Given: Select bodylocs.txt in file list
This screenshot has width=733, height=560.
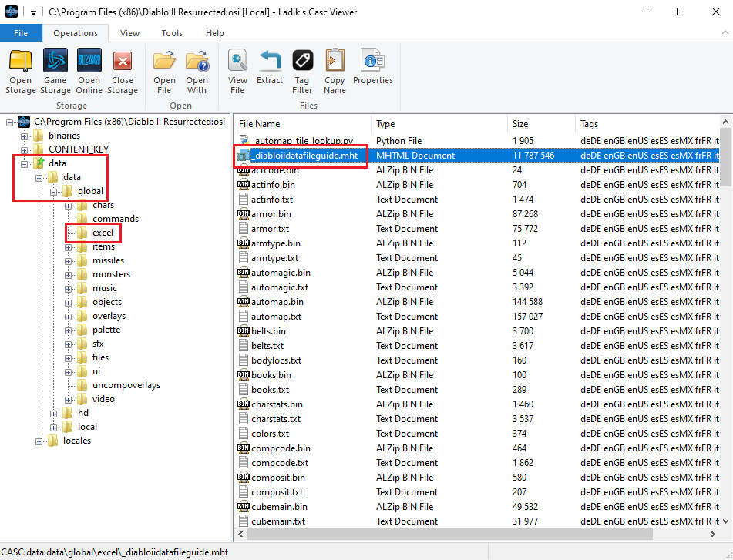Looking at the screenshot, I should click(x=276, y=360).
